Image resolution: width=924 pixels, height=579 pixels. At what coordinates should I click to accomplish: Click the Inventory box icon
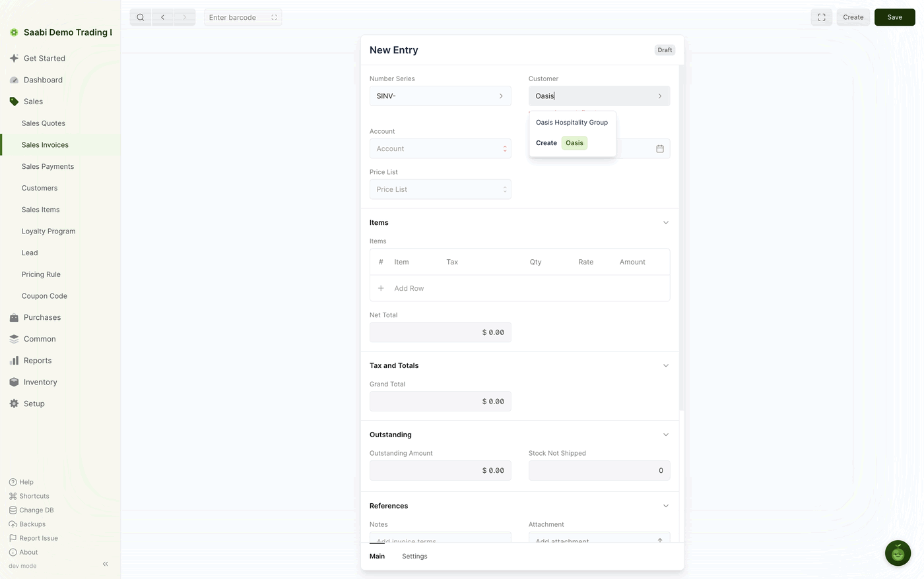tap(14, 382)
